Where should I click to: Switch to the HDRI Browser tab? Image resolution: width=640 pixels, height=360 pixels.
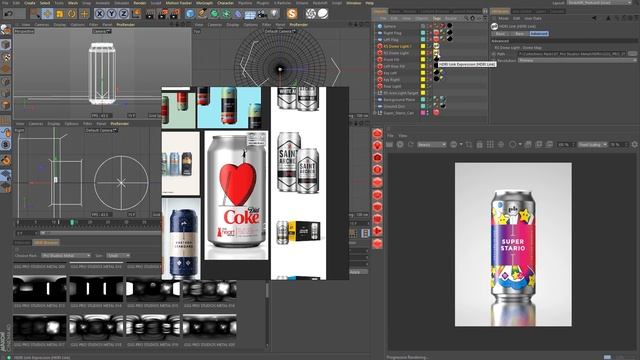(46, 242)
